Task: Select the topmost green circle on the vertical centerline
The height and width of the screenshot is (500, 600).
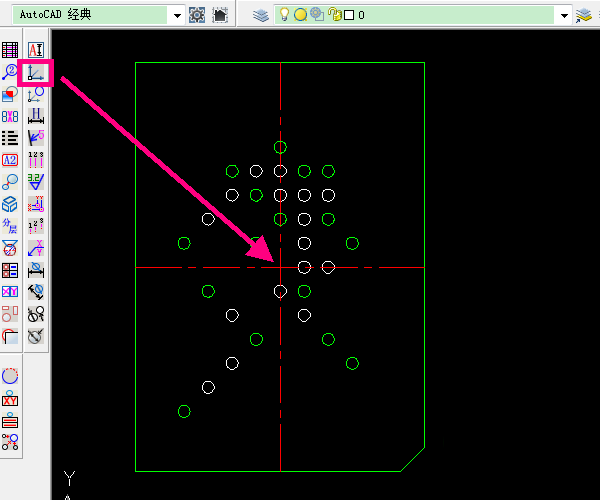Action: 280,147
